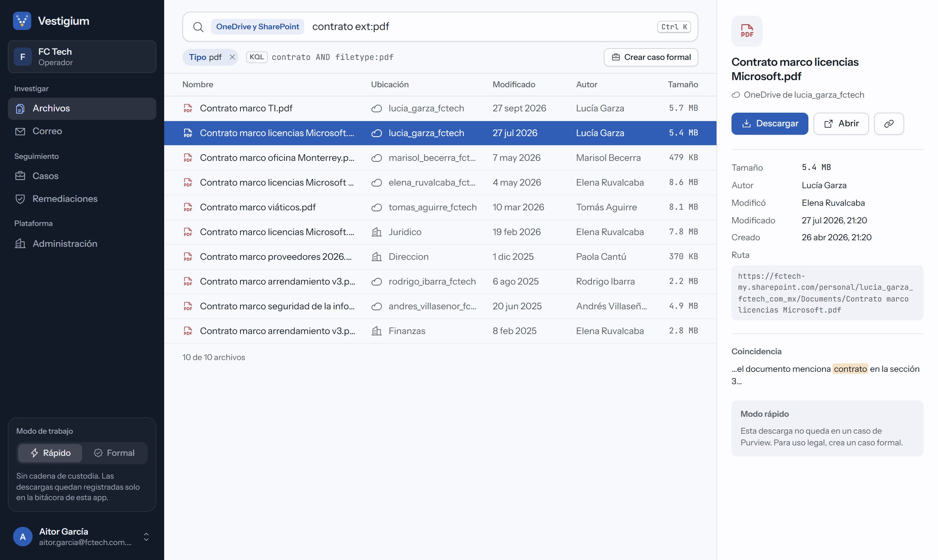Click cloud icon for marisol_becerra location

(376, 158)
